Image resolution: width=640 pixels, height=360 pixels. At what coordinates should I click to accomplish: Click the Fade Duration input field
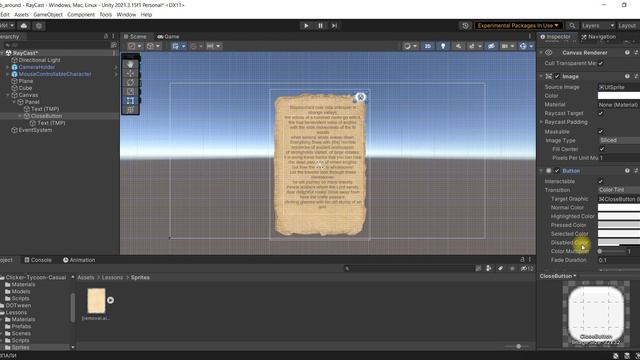tap(619, 260)
